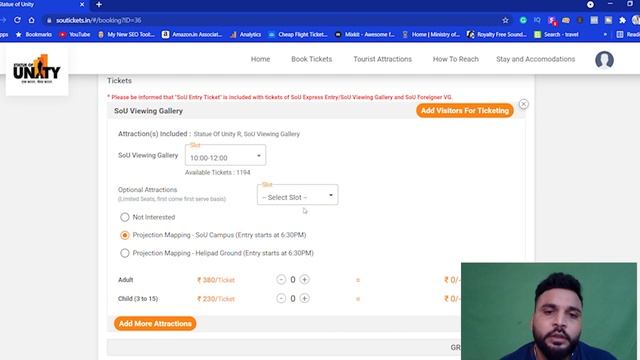
Task: Open the Select Slot dropdown for optional attractions
Action: point(298,195)
